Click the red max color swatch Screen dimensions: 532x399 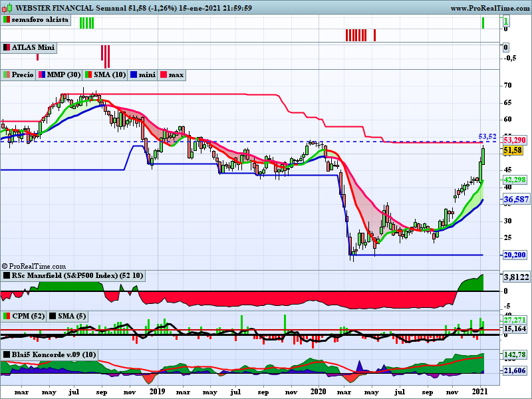(x=164, y=74)
